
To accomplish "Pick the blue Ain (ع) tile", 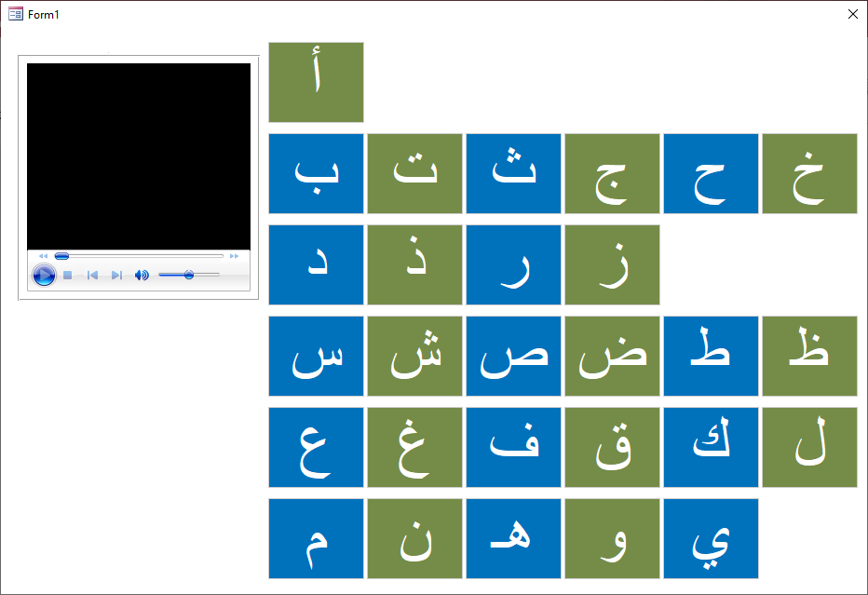I will 316,447.
